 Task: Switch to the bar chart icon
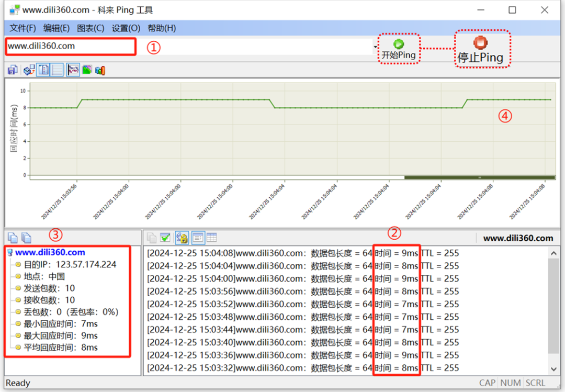point(100,70)
